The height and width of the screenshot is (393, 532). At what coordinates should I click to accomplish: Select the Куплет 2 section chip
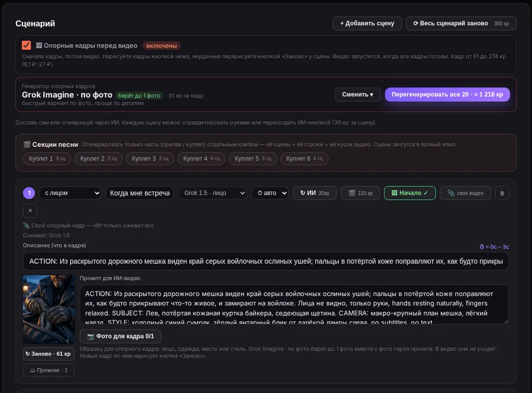tap(98, 158)
